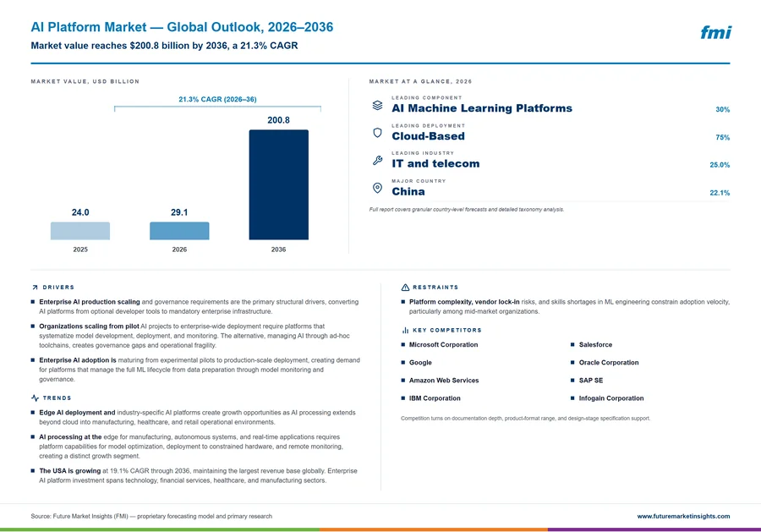This screenshot has width=761, height=532.
Task: Click the arrow icon next to Drivers heading
Action: point(35,288)
